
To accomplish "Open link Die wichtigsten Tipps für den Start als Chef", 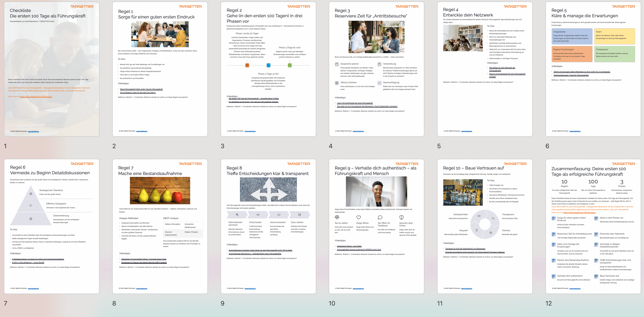I will (138, 93).
